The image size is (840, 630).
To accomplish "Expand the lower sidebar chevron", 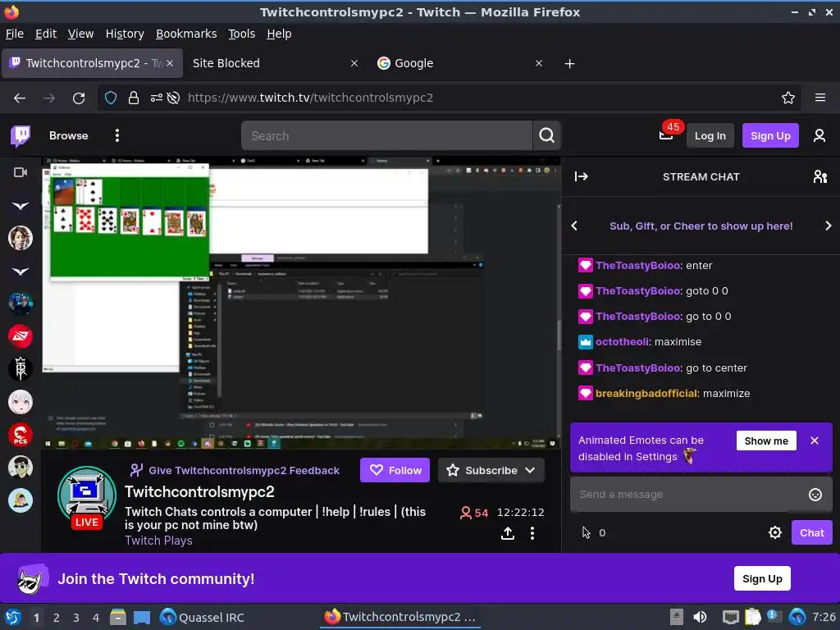I will point(21,271).
